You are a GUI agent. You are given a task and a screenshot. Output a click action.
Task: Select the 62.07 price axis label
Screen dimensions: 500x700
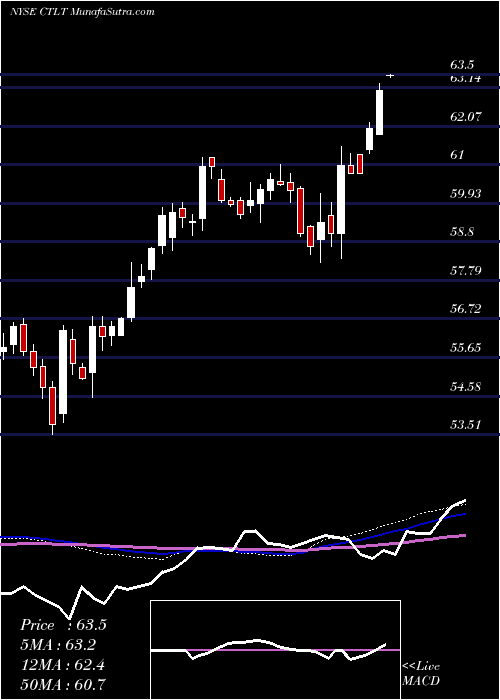pyautogui.click(x=466, y=117)
